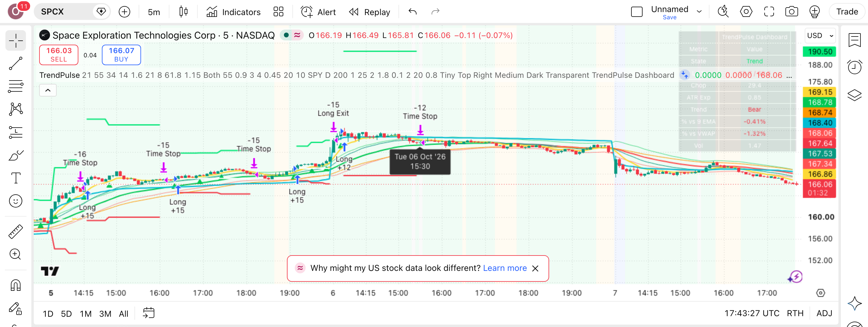Create a new Alert
This screenshot has width=868, height=327.
(x=318, y=12)
